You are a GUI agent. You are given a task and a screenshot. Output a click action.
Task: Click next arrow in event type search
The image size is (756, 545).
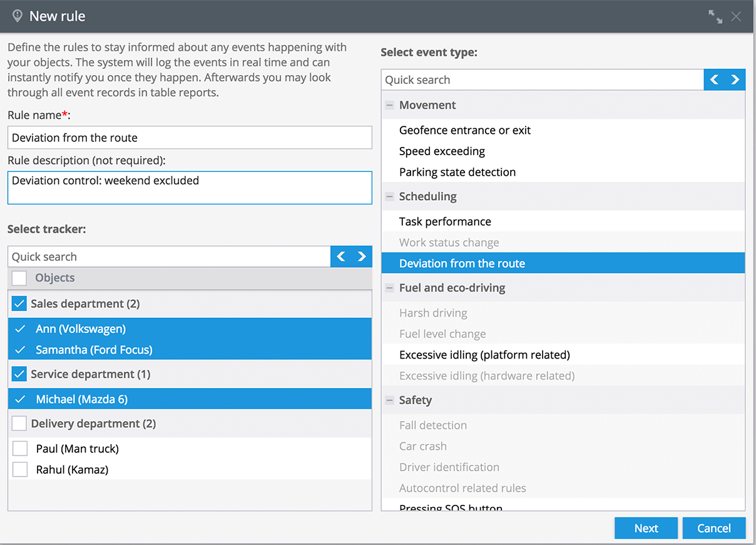(735, 79)
